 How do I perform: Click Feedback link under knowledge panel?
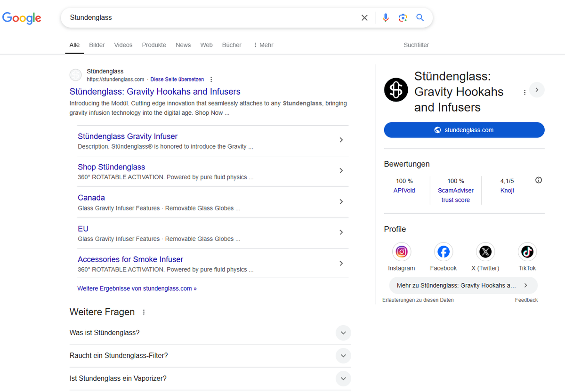pyautogui.click(x=526, y=300)
